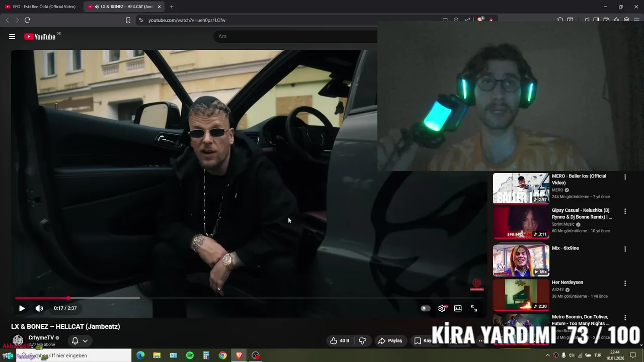The width and height of the screenshot is (644, 362).
Task: Click the channel watermark on the video
Action: point(476,285)
